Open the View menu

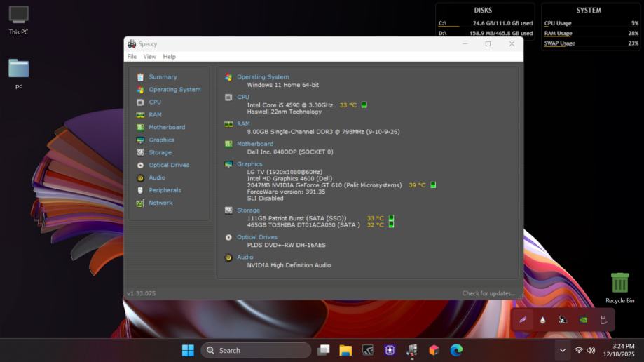(150, 57)
